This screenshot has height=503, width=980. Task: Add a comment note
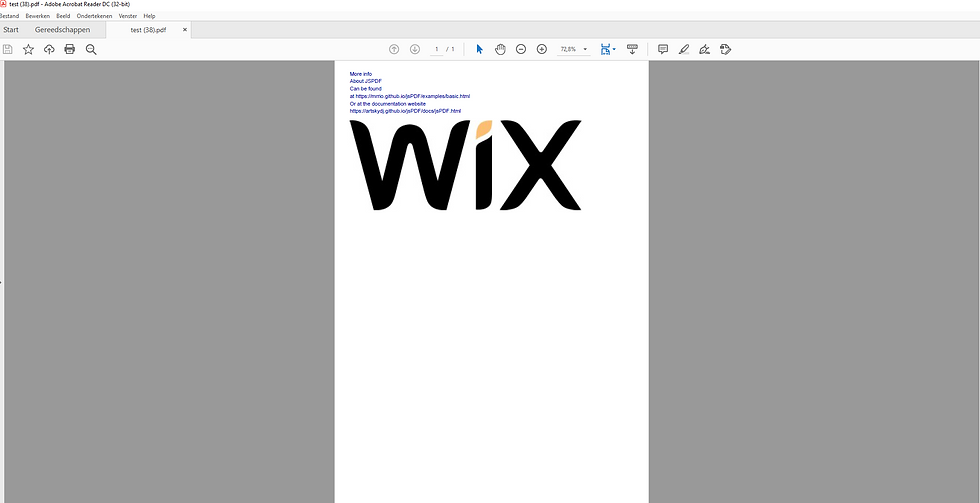(663, 49)
